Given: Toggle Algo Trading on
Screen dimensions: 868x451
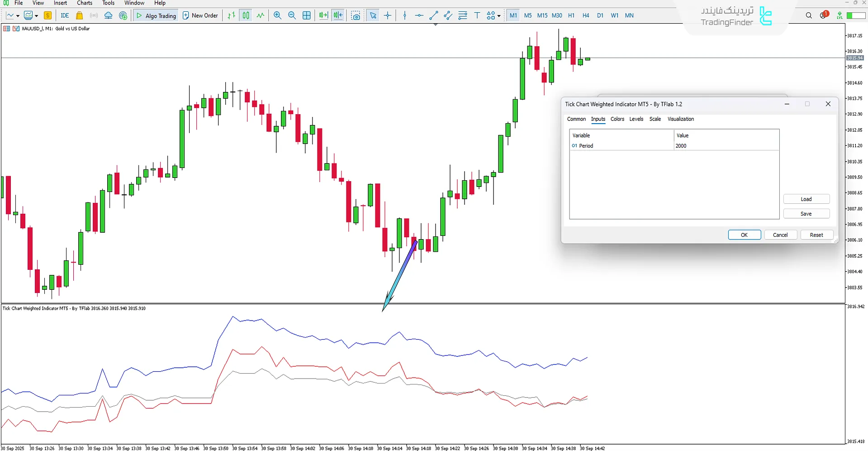Looking at the screenshot, I should tap(156, 15).
